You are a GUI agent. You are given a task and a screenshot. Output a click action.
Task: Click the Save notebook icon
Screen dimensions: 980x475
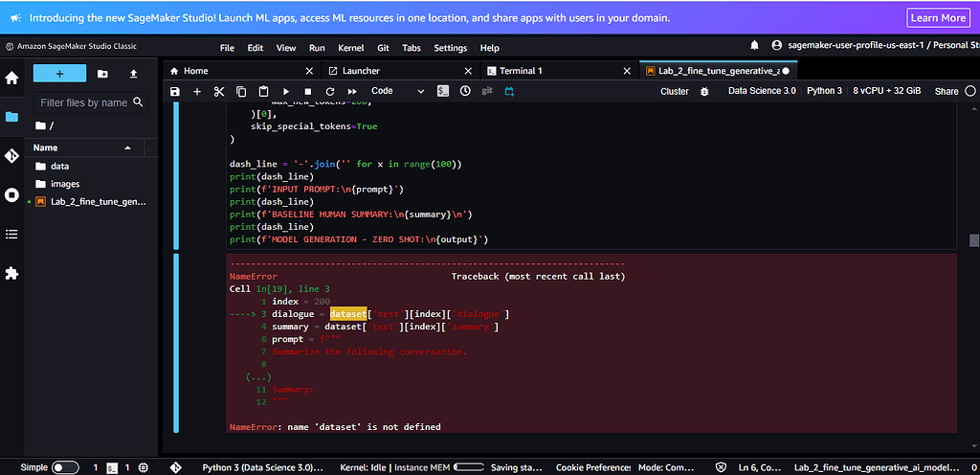(175, 91)
